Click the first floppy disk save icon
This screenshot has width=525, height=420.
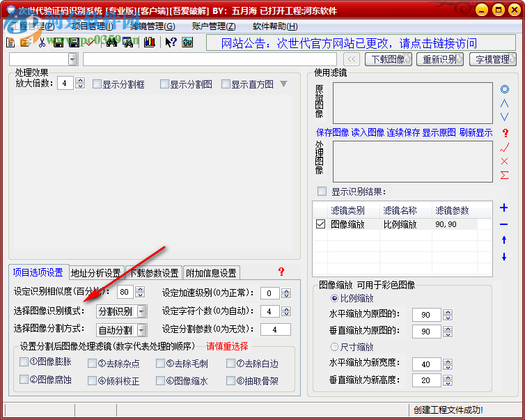58,42
